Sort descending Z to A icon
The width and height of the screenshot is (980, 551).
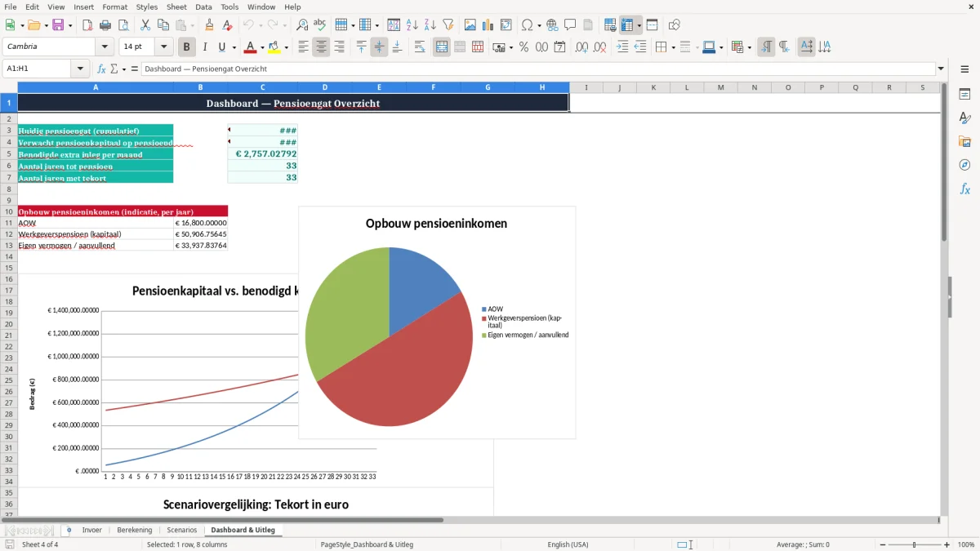coord(430,25)
